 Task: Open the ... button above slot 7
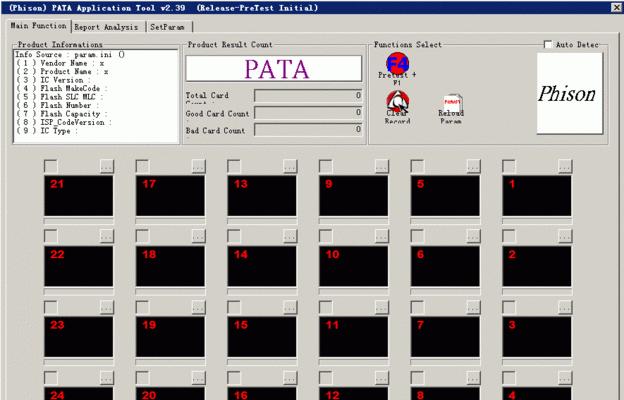click(x=473, y=307)
